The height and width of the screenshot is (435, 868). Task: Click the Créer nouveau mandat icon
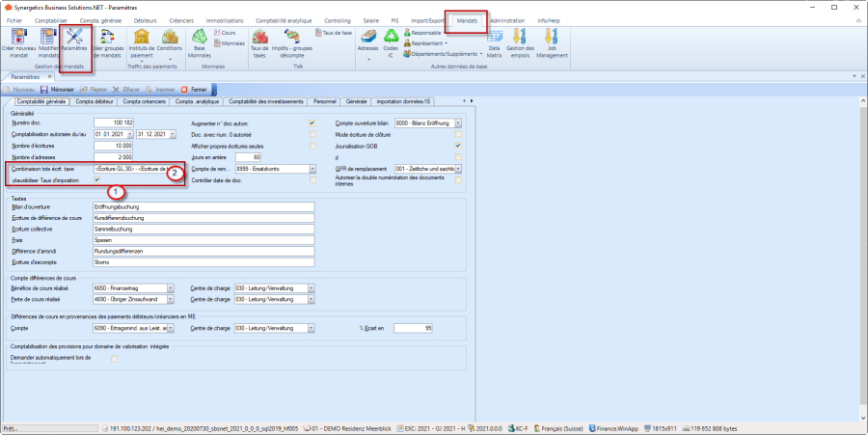click(x=16, y=39)
